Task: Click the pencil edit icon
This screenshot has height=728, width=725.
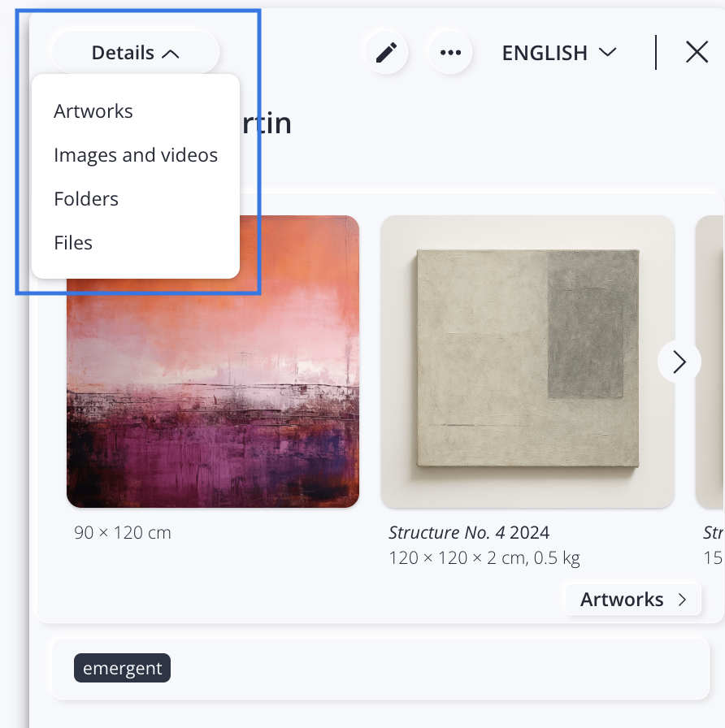Action: 386,53
